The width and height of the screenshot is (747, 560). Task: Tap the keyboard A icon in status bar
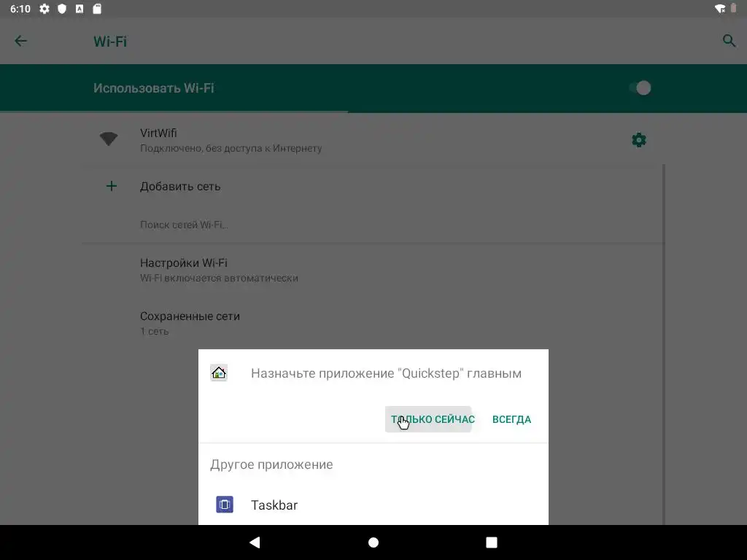pyautogui.click(x=80, y=9)
